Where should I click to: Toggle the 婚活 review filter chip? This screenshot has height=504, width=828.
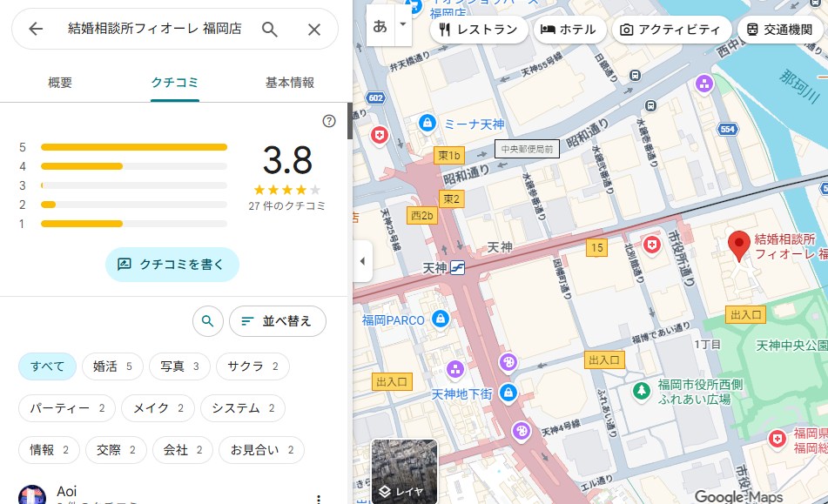[112, 366]
